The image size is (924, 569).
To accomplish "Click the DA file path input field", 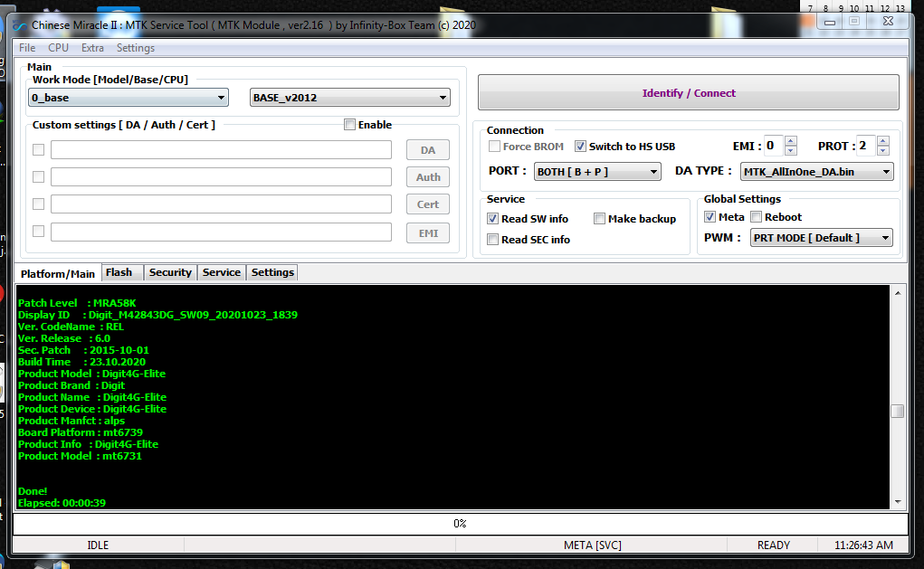I will coord(221,149).
